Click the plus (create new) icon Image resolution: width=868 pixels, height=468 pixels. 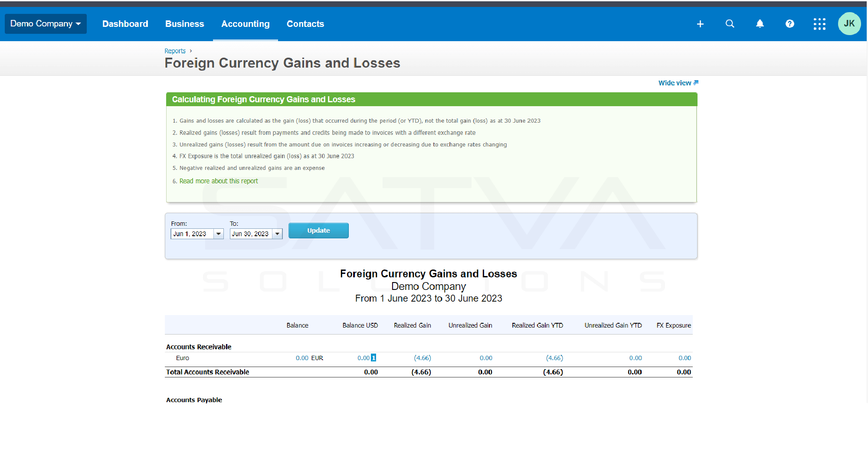[x=700, y=24]
